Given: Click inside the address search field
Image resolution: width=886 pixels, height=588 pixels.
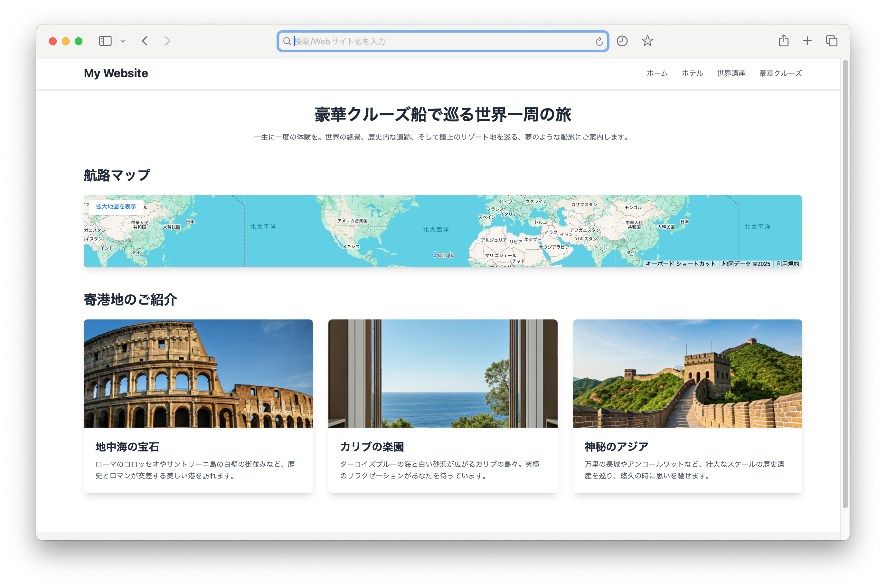Looking at the screenshot, I should click(x=442, y=41).
